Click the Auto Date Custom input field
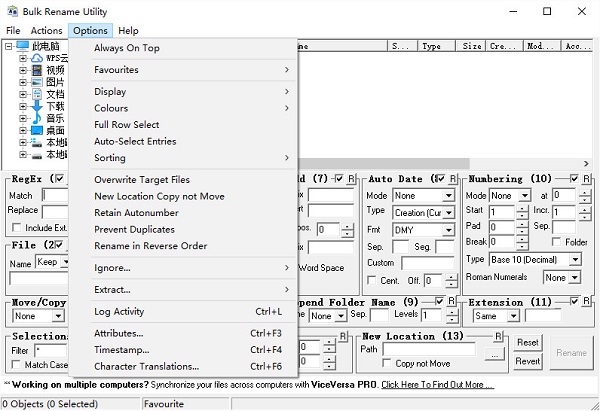This screenshot has height=411, width=600. 428,263
